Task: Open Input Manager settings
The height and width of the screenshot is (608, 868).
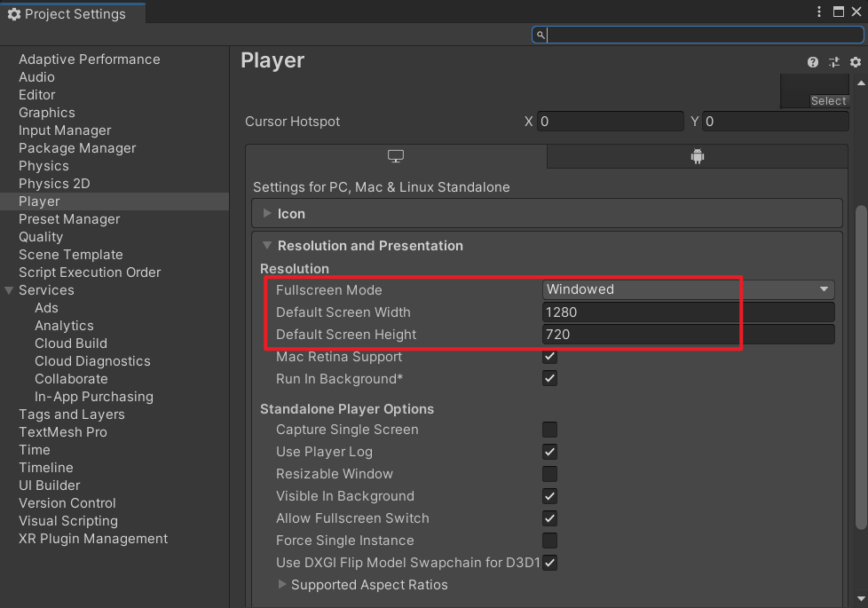Action: pos(65,130)
